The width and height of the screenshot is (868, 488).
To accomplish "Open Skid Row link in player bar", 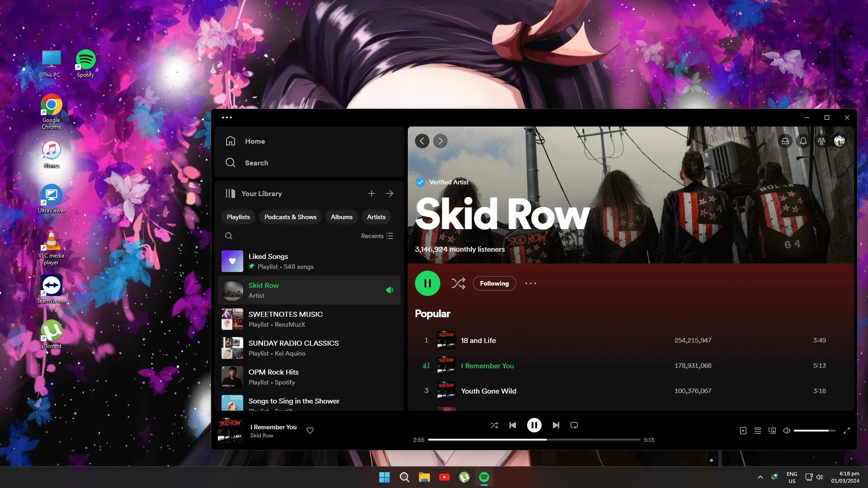I will click(262, 436).
